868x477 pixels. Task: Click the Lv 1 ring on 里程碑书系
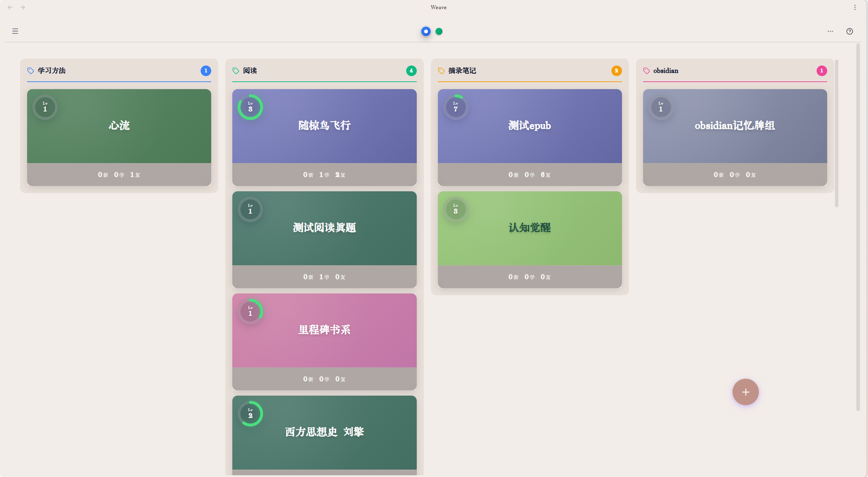(250, 311)
